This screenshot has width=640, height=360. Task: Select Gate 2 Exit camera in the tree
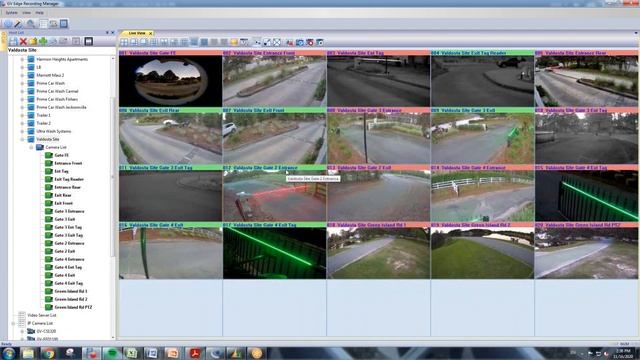click(x=65, y=251)
